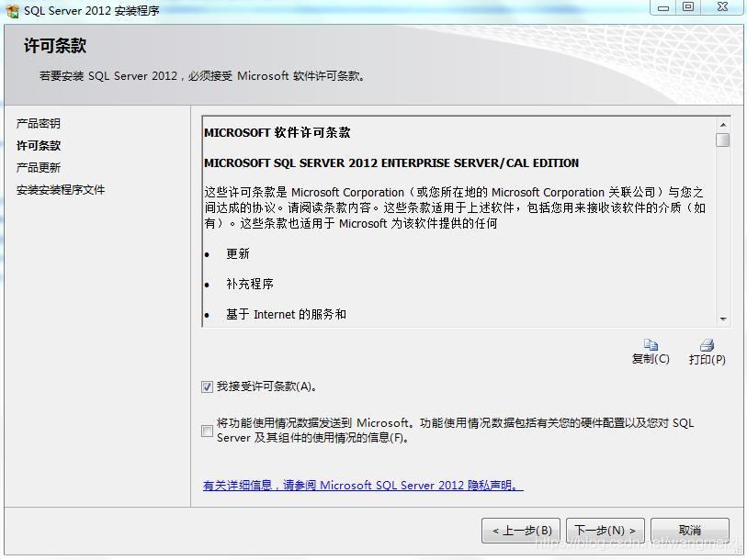
Task: Click the Print (打印) printer icon
Action: coord(707,345)
